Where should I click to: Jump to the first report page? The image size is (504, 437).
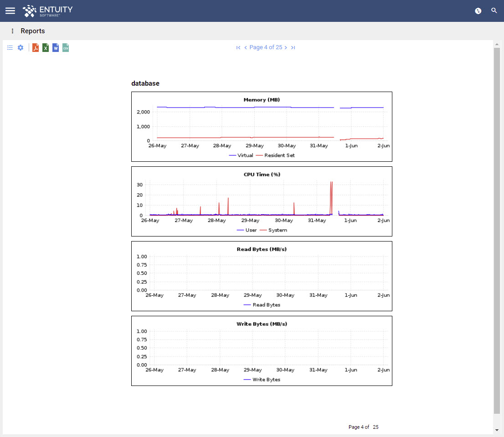238,47
